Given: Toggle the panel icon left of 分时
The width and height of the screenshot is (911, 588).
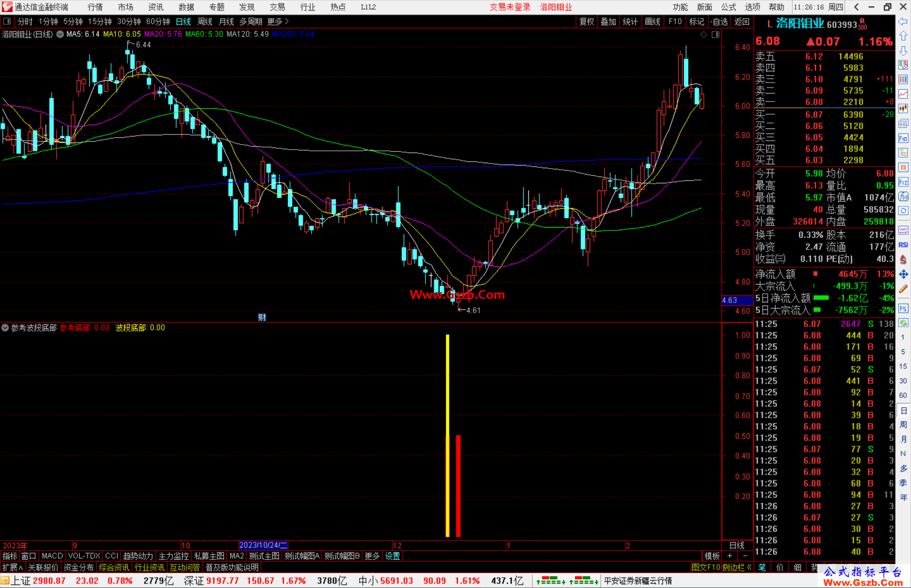Looking at the screenshot, I should click(x=7, y=21).
